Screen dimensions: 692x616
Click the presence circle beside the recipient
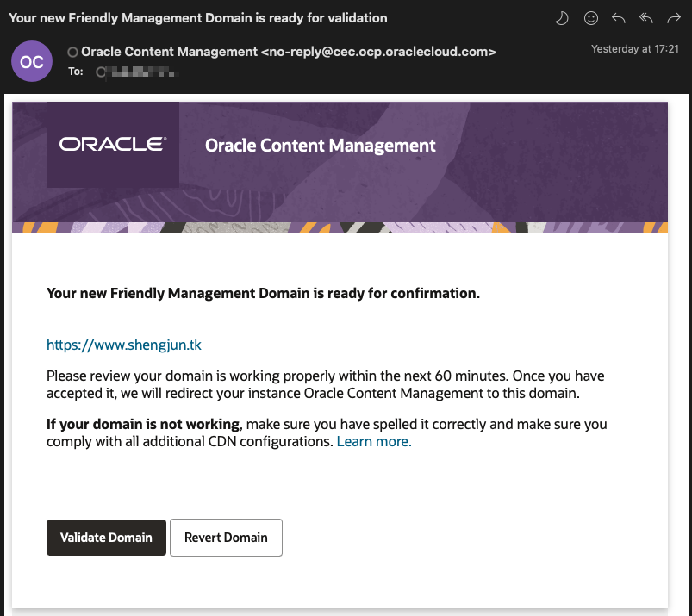coord(101,72)
